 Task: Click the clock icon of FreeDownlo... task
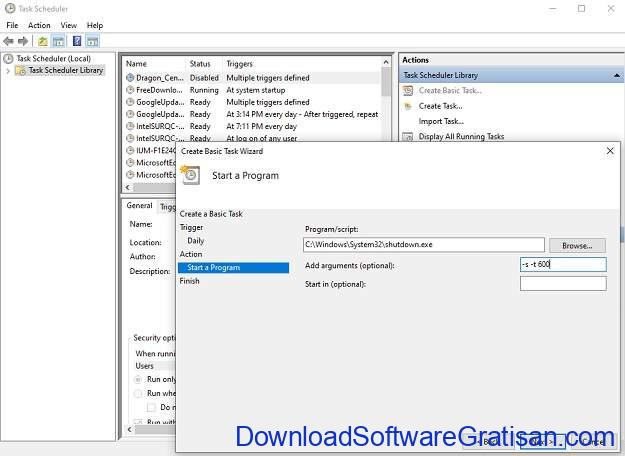(130, 90)
